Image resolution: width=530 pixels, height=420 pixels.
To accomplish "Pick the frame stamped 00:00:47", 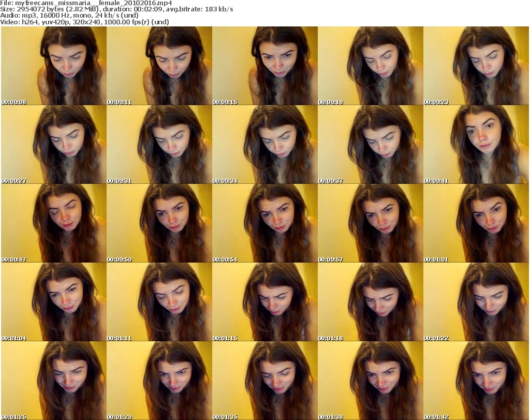I will pos(54,223).
